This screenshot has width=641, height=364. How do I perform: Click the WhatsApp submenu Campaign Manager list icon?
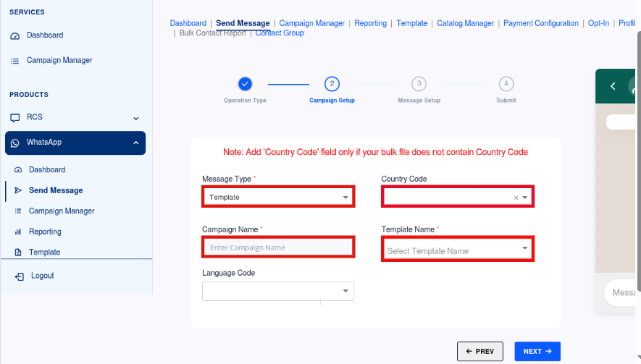tap(18, 211)
